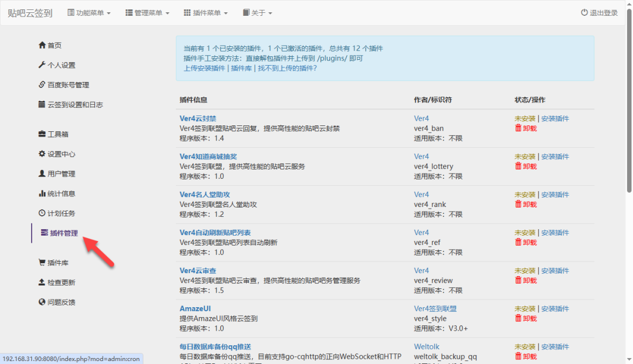Image resolution: width=633 pixels, height=364 pixels.
Task: Click 安装插件 for Ver4知道商城抽奖
Action: pyautogui.click(x=554, y=157)
